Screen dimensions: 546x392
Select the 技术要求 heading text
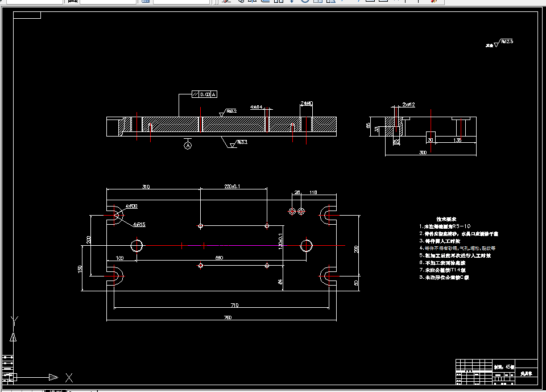click(x=446, y=219)
